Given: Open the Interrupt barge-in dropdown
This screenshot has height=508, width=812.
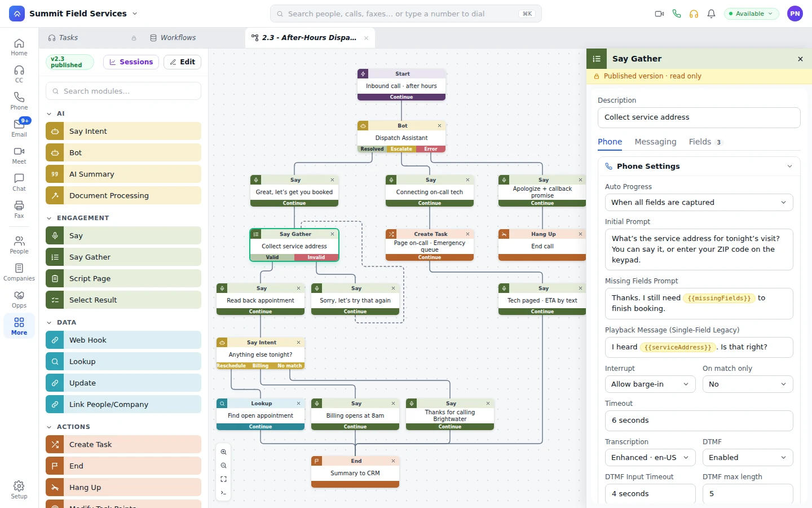Looking at the screenshot, I should [x=650, y=384].
